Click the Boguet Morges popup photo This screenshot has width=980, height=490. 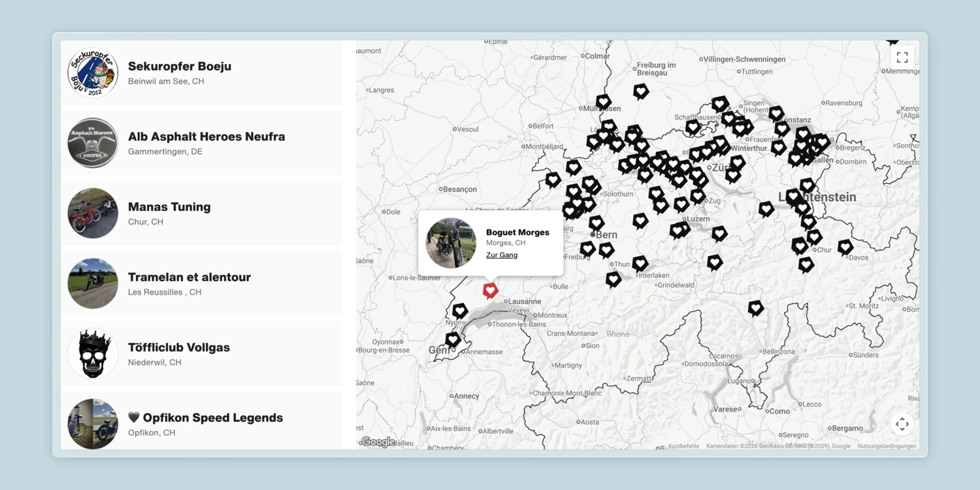click(451, 243)
